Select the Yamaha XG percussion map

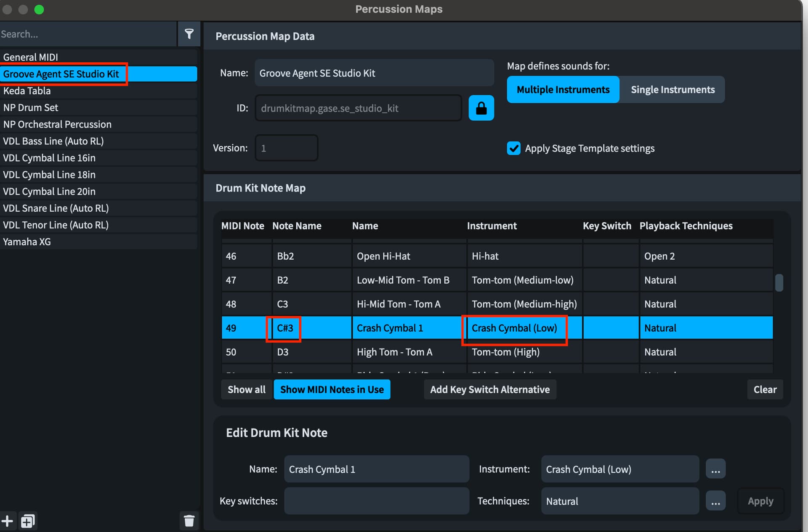click(27, 242)
